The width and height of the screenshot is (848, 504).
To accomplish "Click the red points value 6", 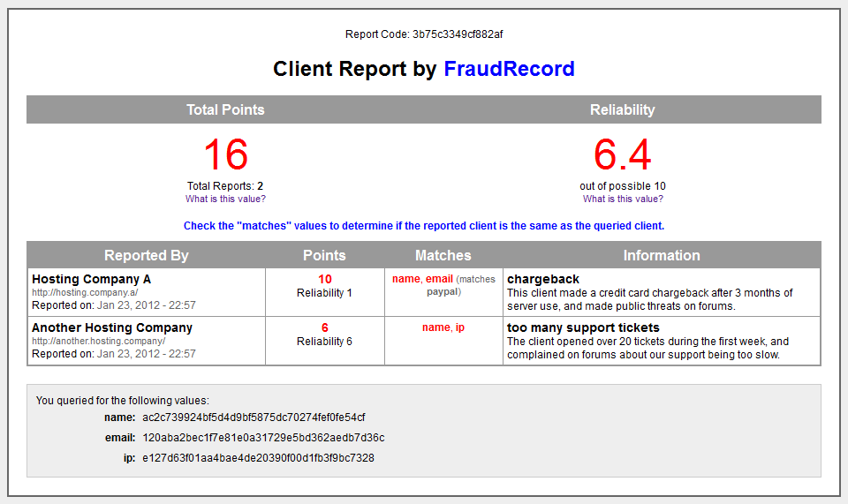I will point(324,327).
